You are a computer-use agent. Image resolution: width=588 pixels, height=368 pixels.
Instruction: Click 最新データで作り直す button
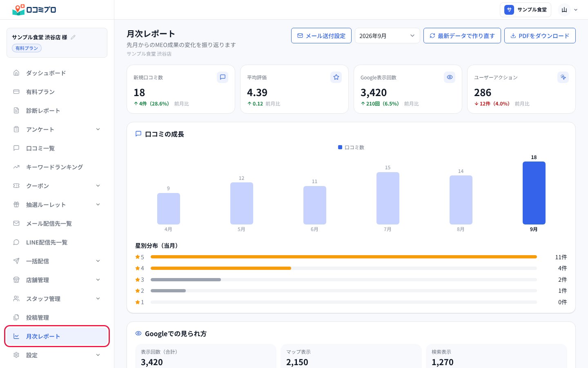[462, 36]
